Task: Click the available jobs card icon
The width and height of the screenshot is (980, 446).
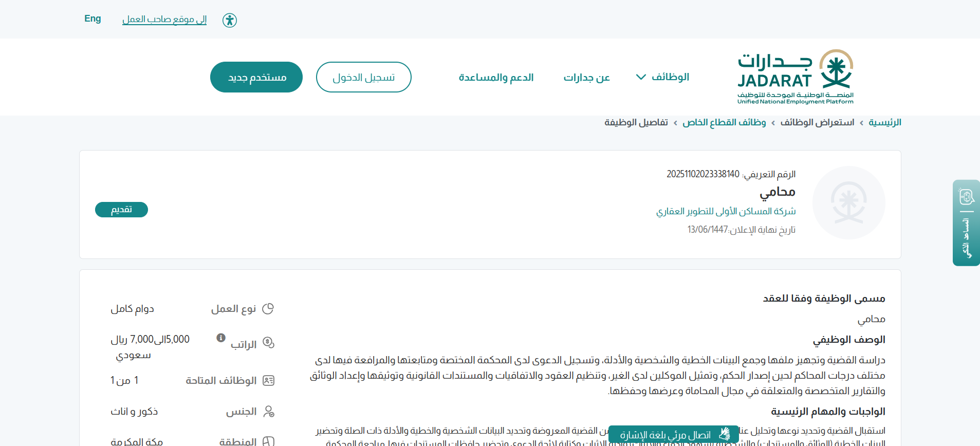Action: (268, 381)
